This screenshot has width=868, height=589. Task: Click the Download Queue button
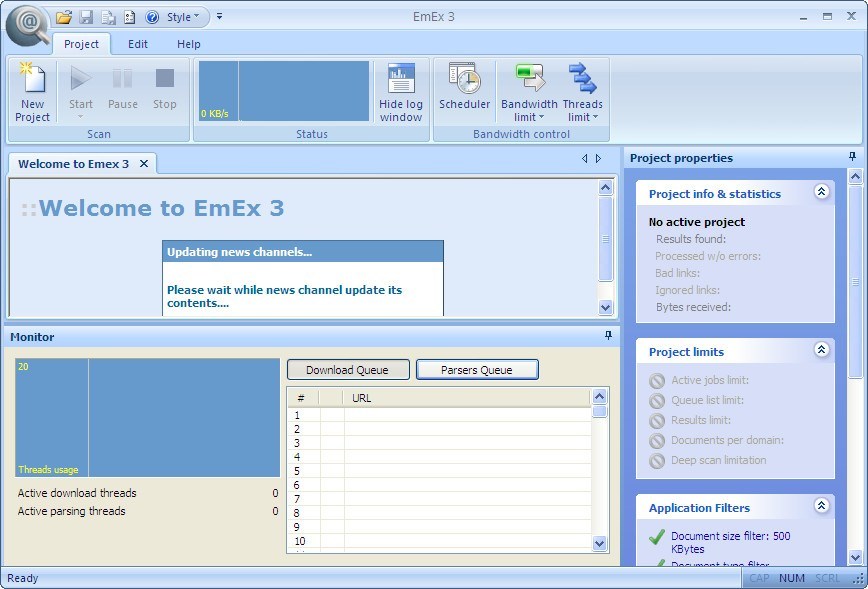click(x=348, y=370)
